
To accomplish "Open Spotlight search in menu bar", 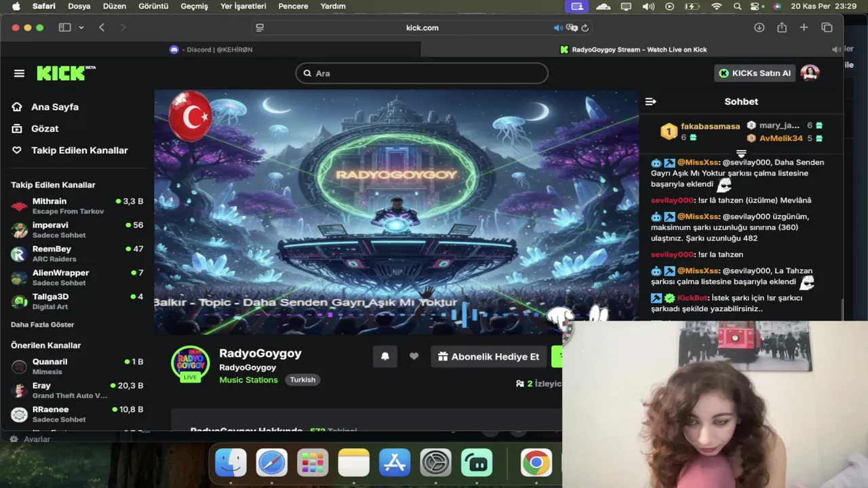I will click(x=737, y=6).
